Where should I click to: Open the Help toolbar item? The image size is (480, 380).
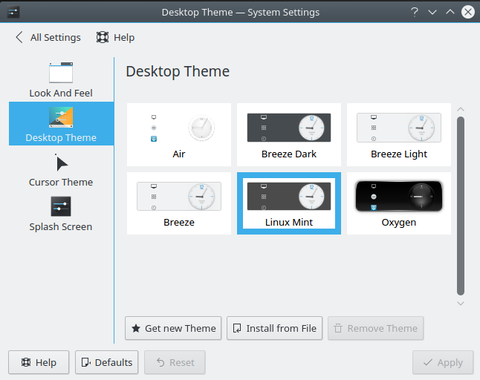tap(115, 37)
